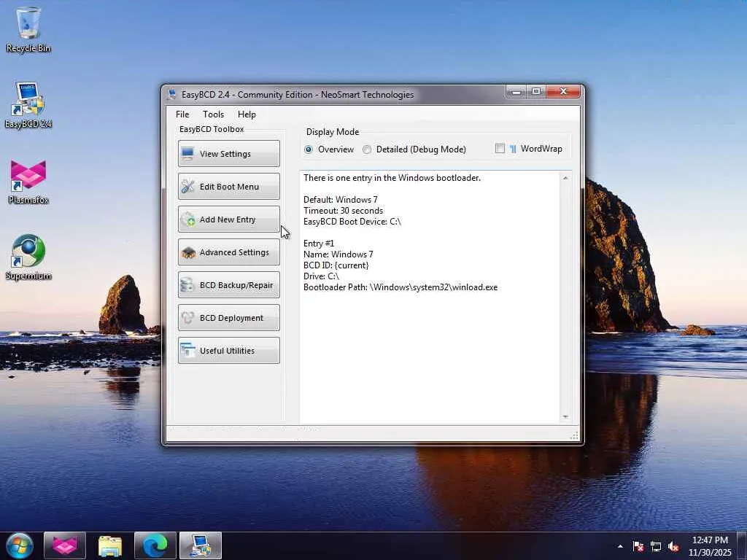Click the "Entry #1" line
The image size is (747, 560).
click(x=319, y=244)
